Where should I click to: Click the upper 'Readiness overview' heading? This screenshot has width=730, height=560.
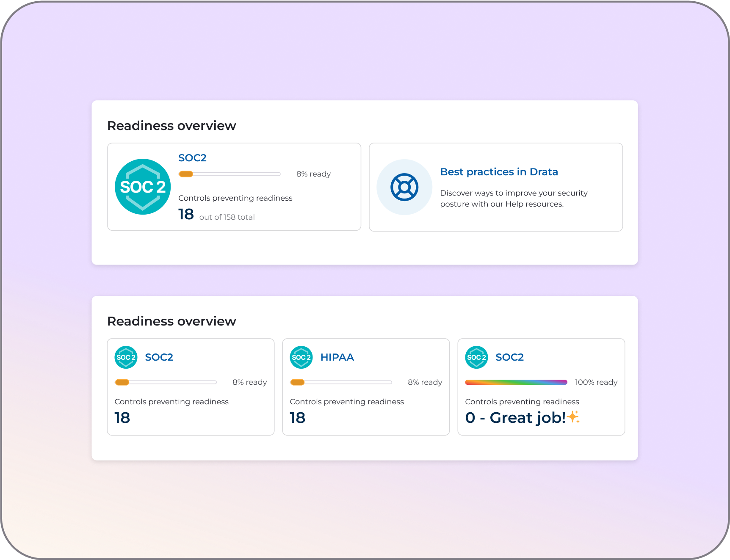pyautogui.click(x=171, y=126)
